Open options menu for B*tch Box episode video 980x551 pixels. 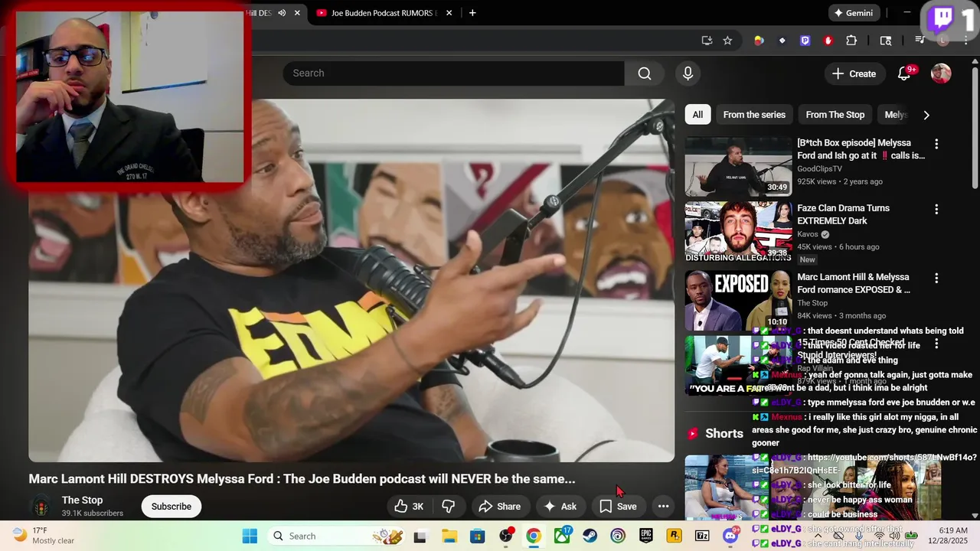pos(936,144)
